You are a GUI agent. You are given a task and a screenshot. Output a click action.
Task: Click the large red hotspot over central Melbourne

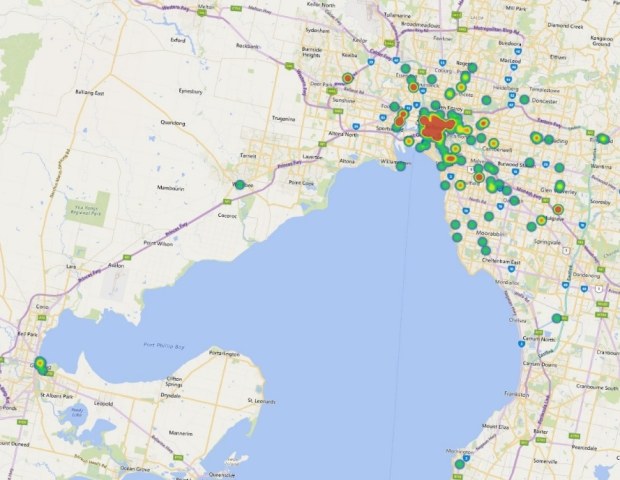[x=434, y=128]
